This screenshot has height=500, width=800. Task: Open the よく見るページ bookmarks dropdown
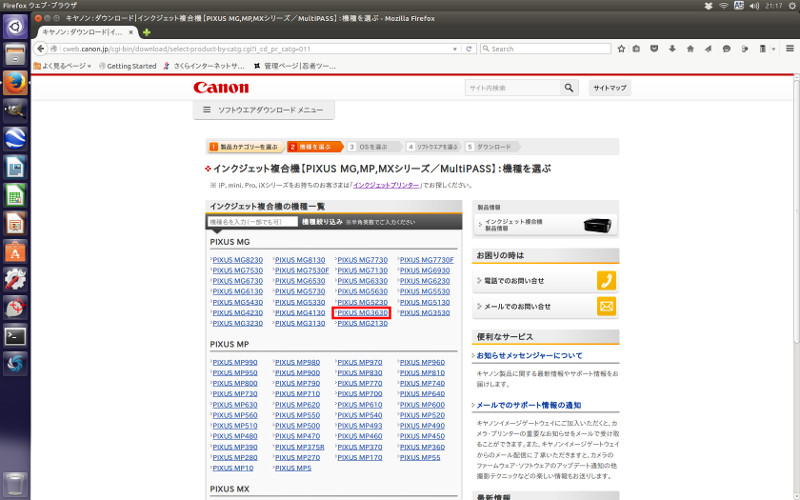pos(62,66)
